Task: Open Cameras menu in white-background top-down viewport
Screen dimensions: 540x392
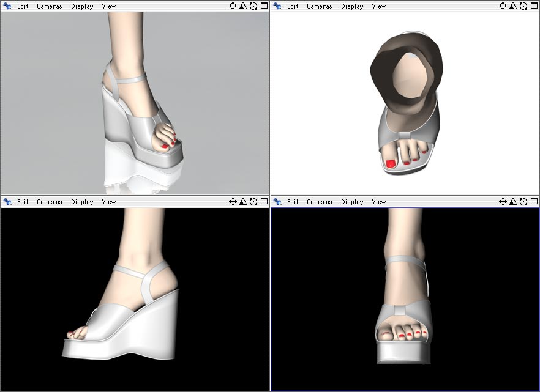Action: point(319,6)
